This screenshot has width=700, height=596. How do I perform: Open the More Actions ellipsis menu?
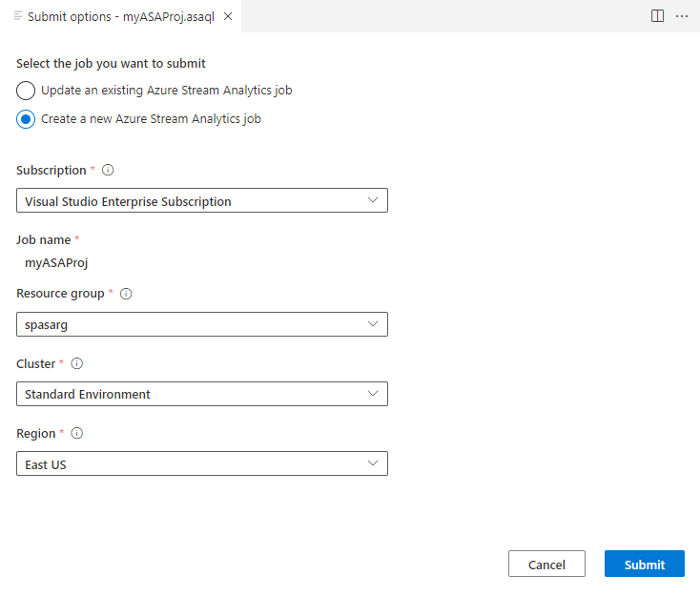[x=682, y=16]
